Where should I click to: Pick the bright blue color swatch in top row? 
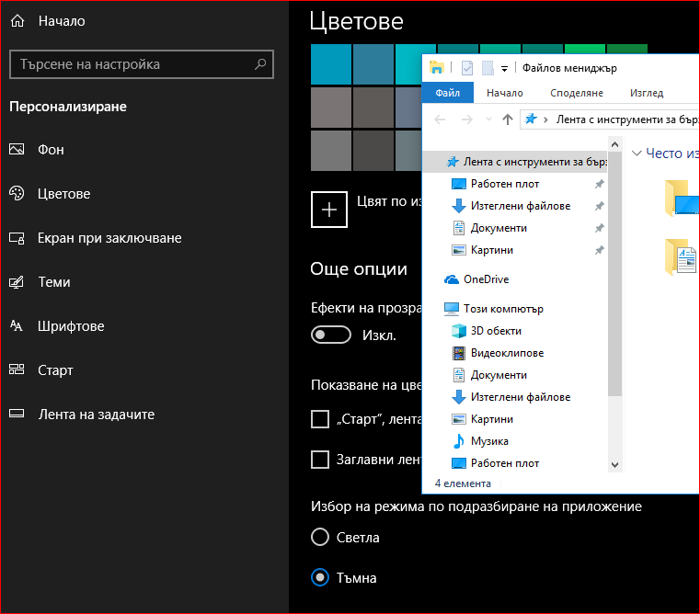(331, 64)
